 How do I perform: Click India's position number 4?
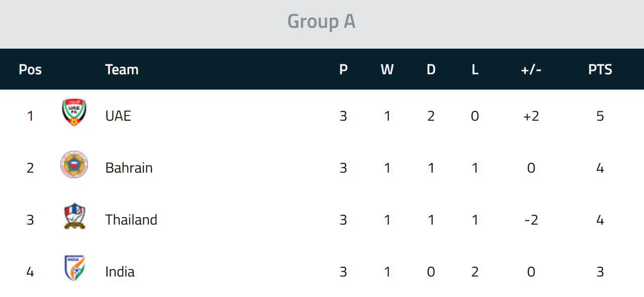[30, 272]
